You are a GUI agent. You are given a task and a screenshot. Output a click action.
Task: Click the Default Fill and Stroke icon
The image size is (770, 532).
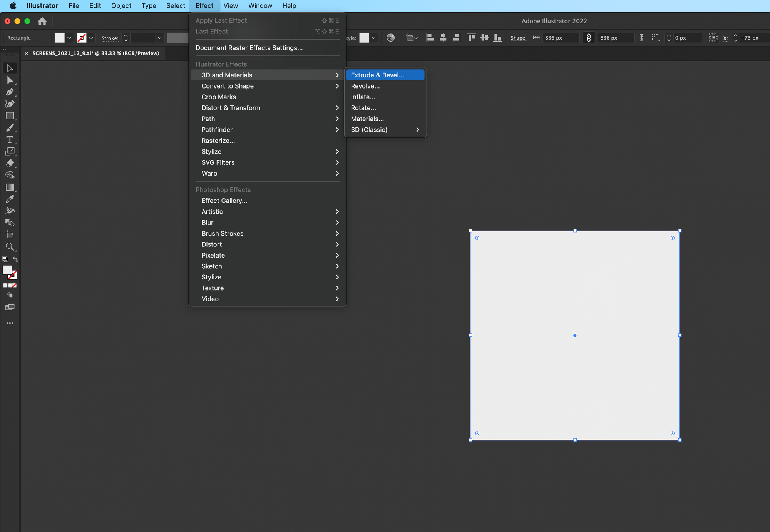click(5, 259)
